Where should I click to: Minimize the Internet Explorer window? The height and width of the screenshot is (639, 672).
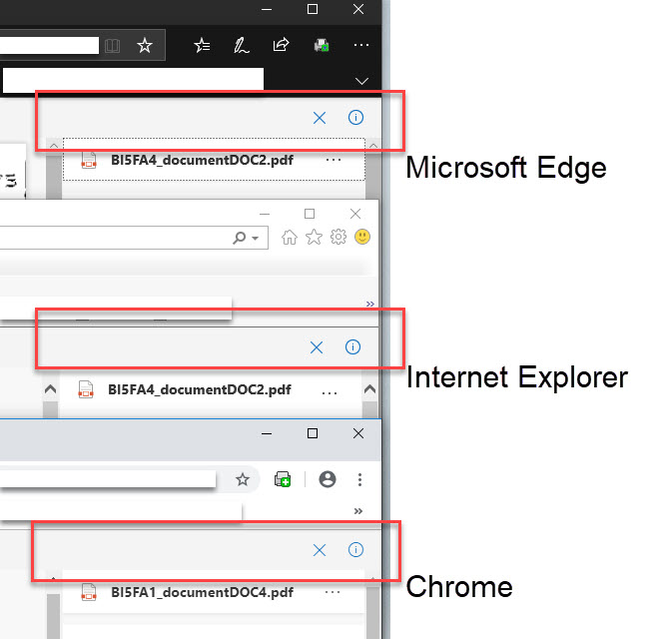pos(265,214)
